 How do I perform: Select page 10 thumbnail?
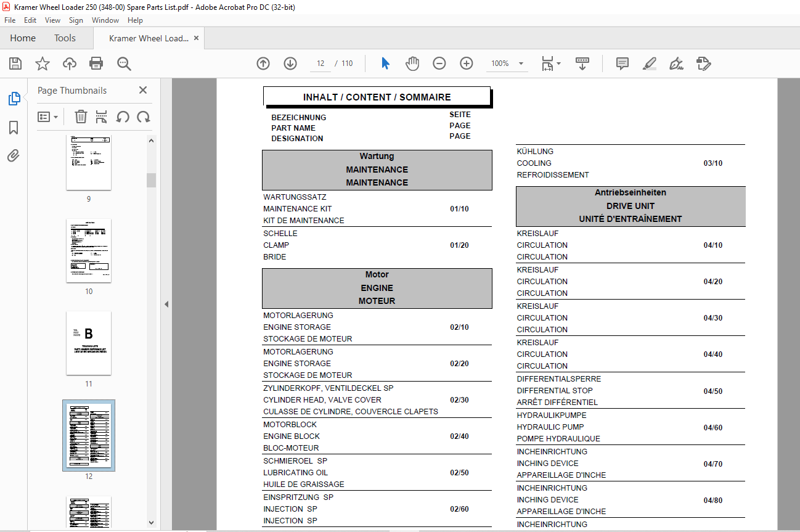click(89, 250)
